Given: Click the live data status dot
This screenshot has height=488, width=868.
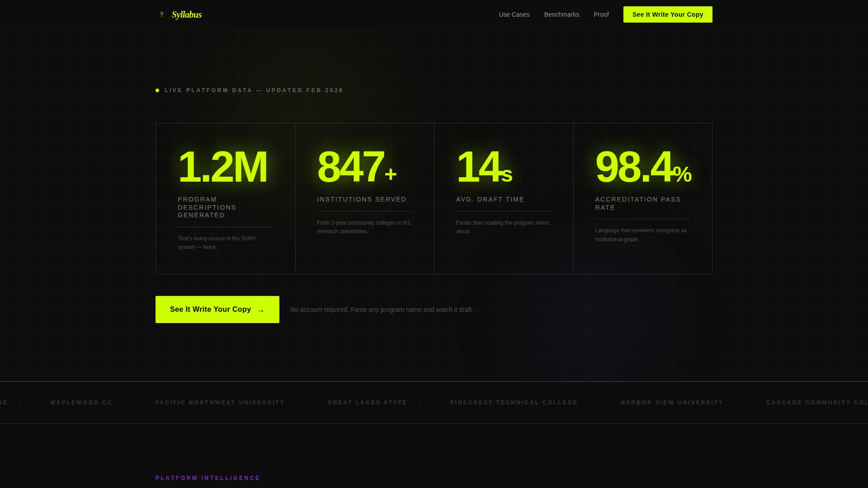Looking at the screenshot, I should click(x=157, y=90).
